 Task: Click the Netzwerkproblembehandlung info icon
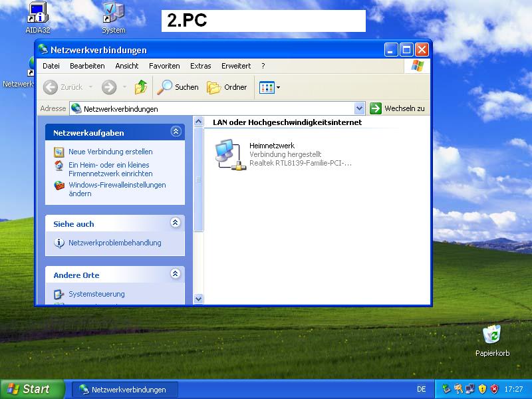pos(59,243)
